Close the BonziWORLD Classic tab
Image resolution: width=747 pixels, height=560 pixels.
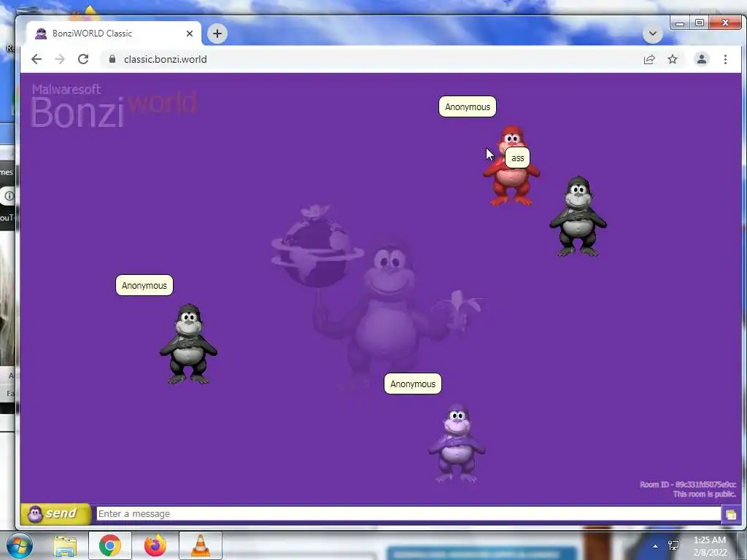point(190,34)
